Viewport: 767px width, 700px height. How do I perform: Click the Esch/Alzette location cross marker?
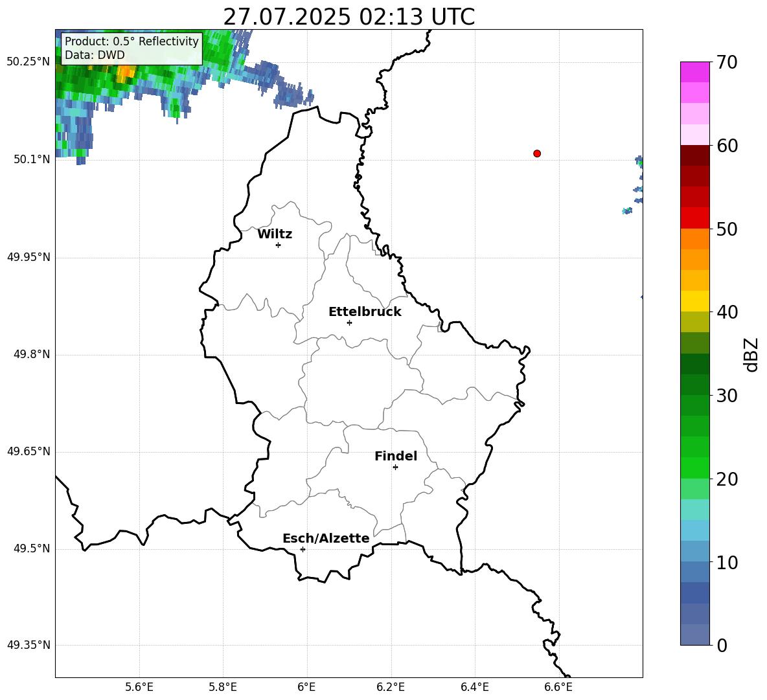(x=303, y=549)
